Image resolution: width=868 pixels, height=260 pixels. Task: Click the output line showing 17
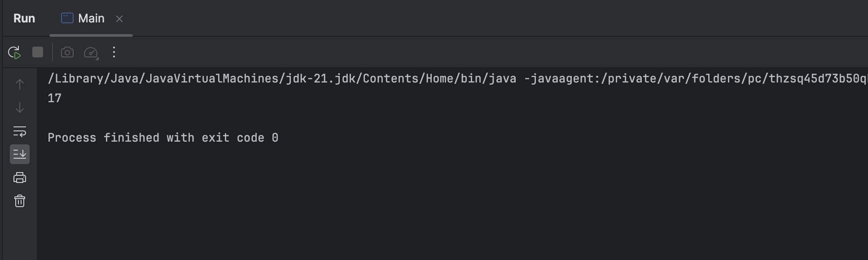[55, 98]
